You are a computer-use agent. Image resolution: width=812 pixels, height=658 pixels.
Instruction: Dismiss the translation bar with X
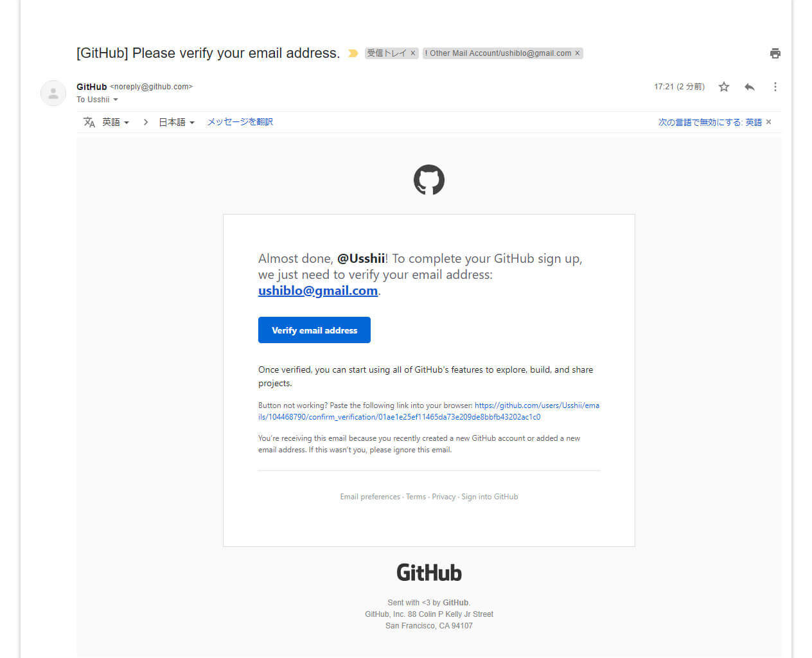pyautogui.click(x=768, y=122)
